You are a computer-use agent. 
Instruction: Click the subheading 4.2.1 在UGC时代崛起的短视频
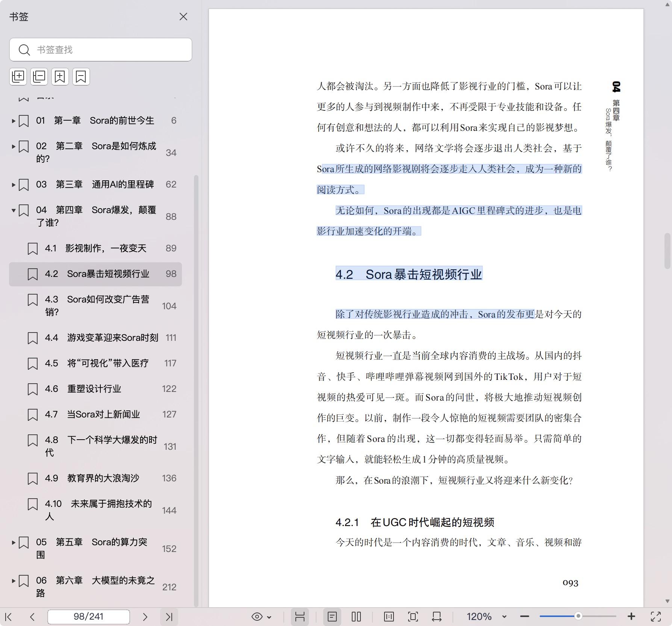tap(415, 522)
